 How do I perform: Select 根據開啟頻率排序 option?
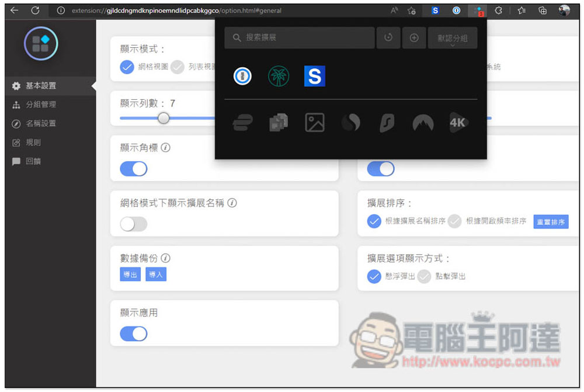[x=454, y=221]
